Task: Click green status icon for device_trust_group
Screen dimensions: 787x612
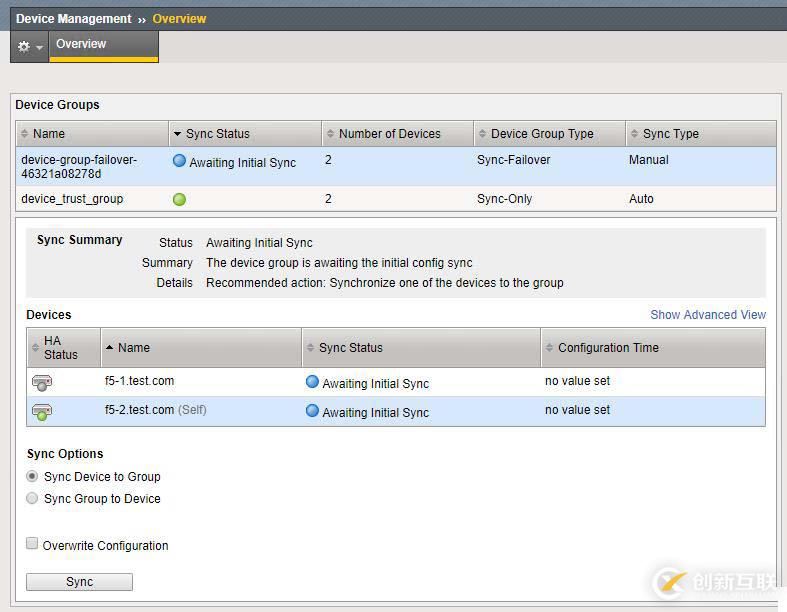Action: (179, 199)
